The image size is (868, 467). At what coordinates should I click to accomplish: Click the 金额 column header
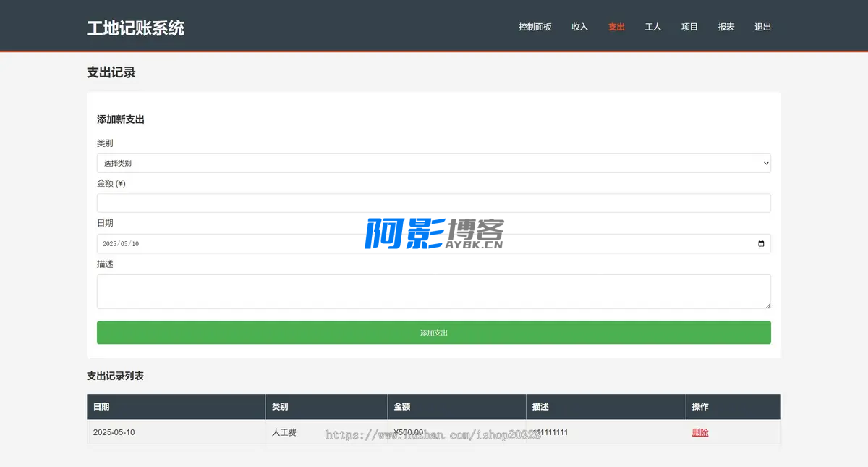(456, 407)
